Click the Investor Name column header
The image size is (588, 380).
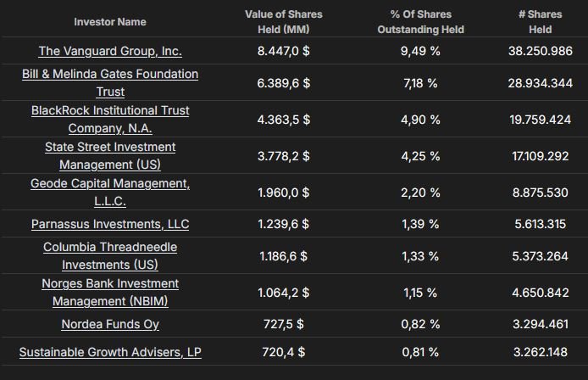pos(110,22)
